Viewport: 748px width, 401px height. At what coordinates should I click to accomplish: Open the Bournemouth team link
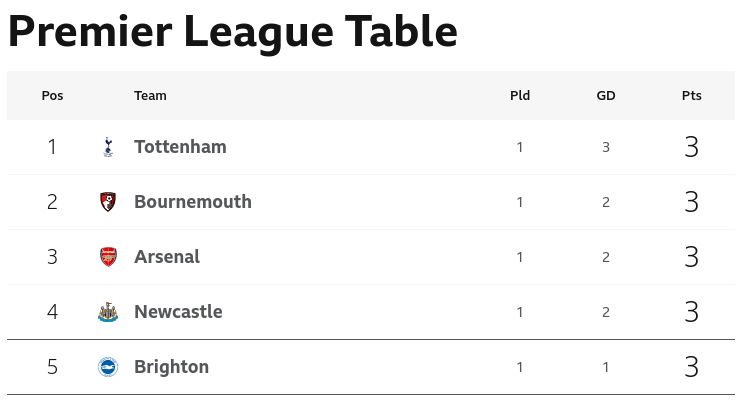193,202
